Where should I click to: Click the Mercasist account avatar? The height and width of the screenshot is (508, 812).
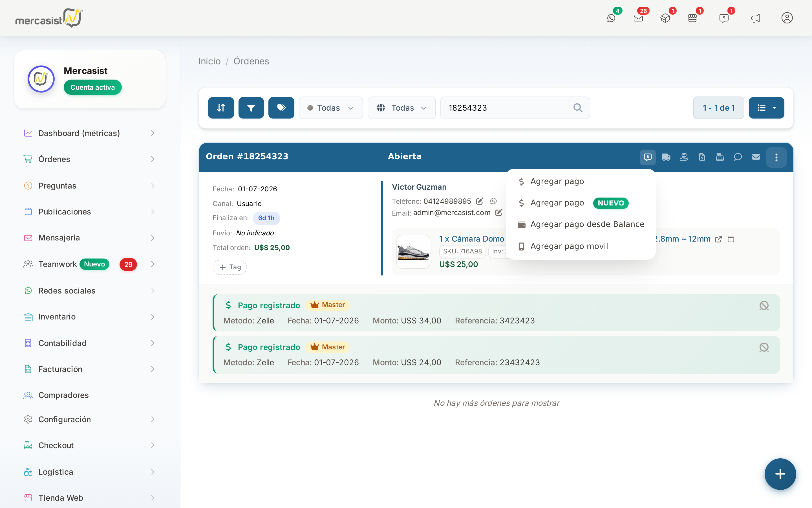[x=41, y=79]
